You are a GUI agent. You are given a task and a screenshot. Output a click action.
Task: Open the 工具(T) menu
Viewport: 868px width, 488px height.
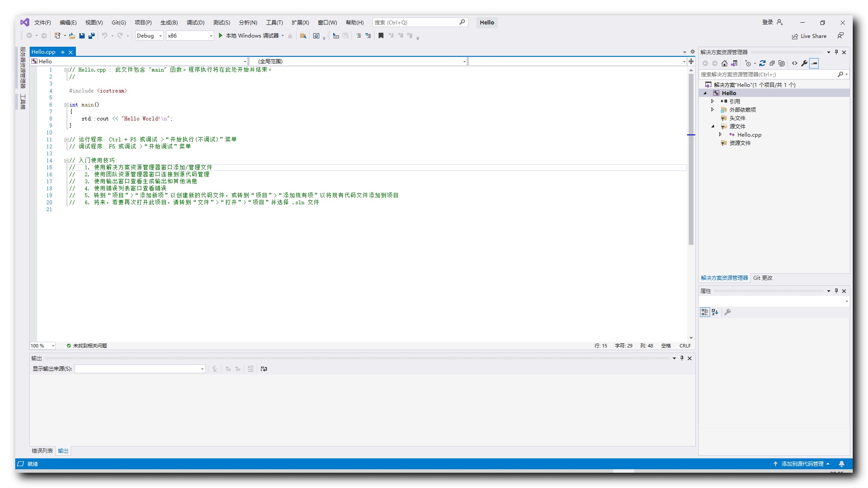point(274,23)
